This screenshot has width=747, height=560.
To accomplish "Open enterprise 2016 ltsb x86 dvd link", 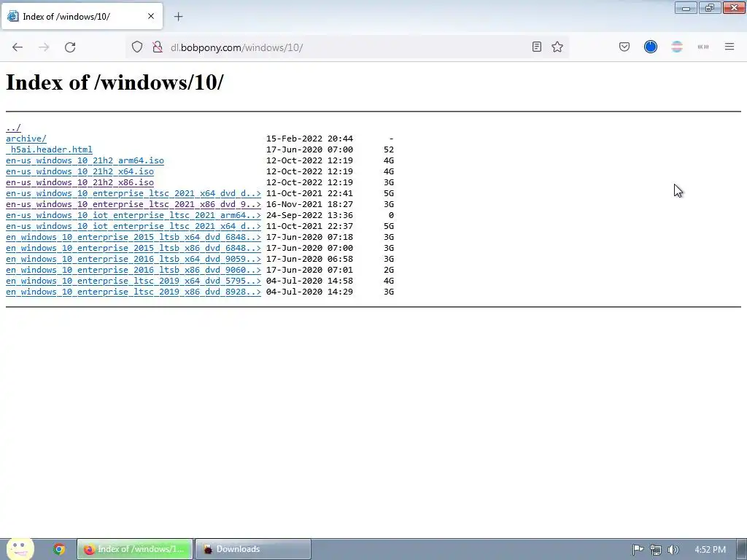I will coord(133,270).
